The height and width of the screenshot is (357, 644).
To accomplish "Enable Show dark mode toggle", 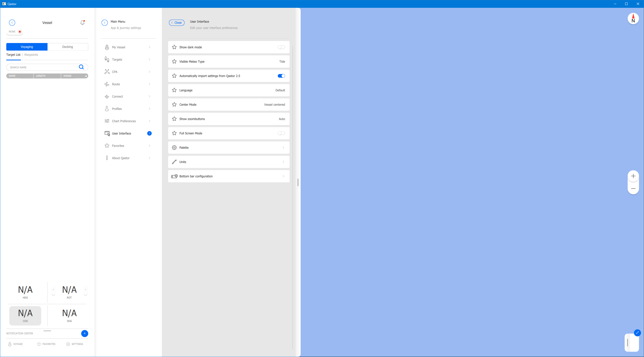I will click(281, 47).
